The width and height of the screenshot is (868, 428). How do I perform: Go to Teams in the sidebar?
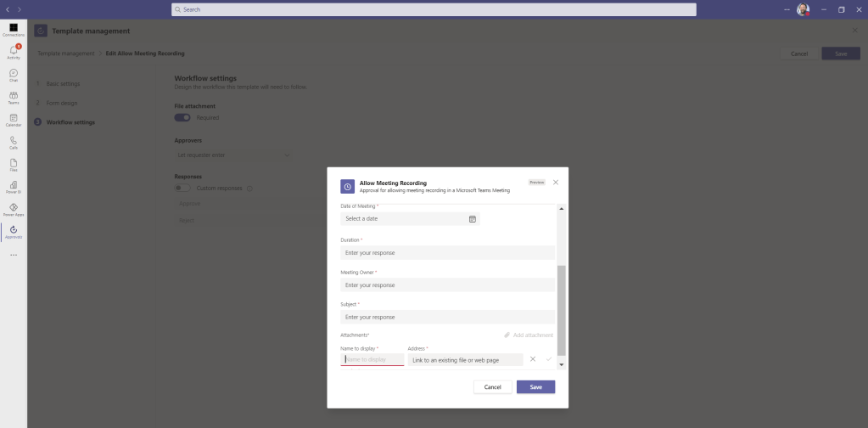coord(13,98)
